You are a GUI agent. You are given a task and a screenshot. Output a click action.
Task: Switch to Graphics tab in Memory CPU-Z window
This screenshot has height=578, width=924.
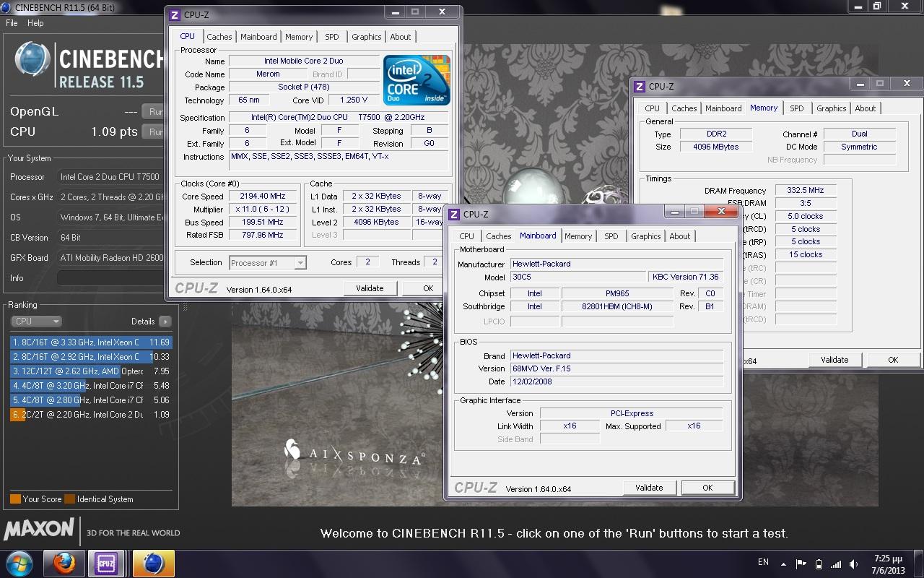click(x=832, y=108)
